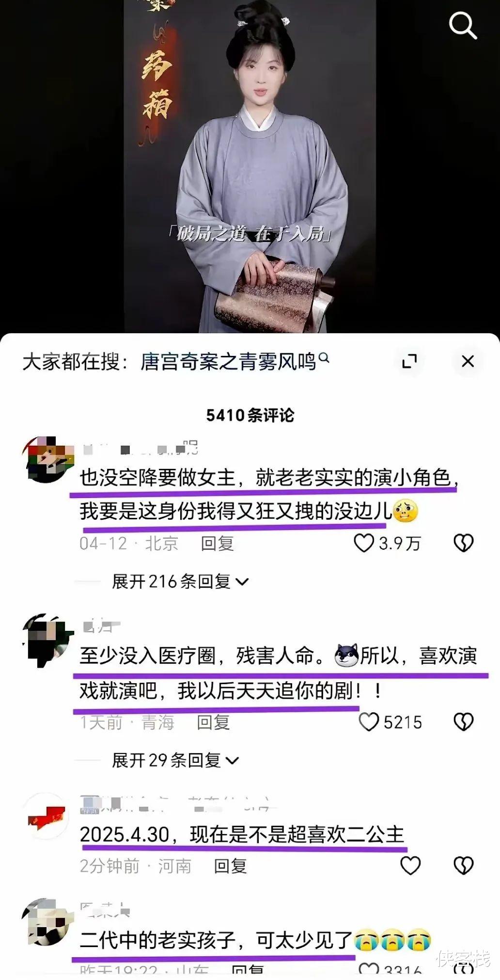Like the Qinghai comment with 5215 likes
The image size is (500, 980).
(369, 722)
